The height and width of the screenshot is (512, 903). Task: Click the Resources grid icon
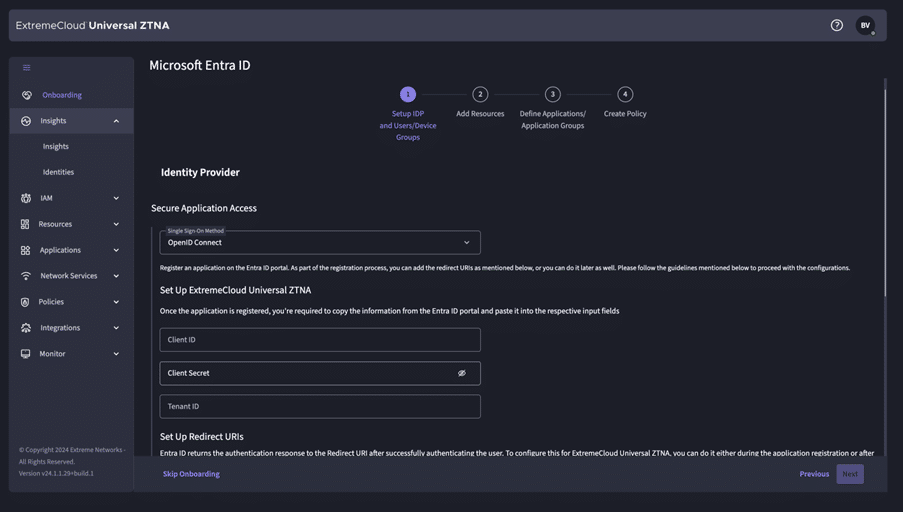pyautogui.click(x=26, y=224)
